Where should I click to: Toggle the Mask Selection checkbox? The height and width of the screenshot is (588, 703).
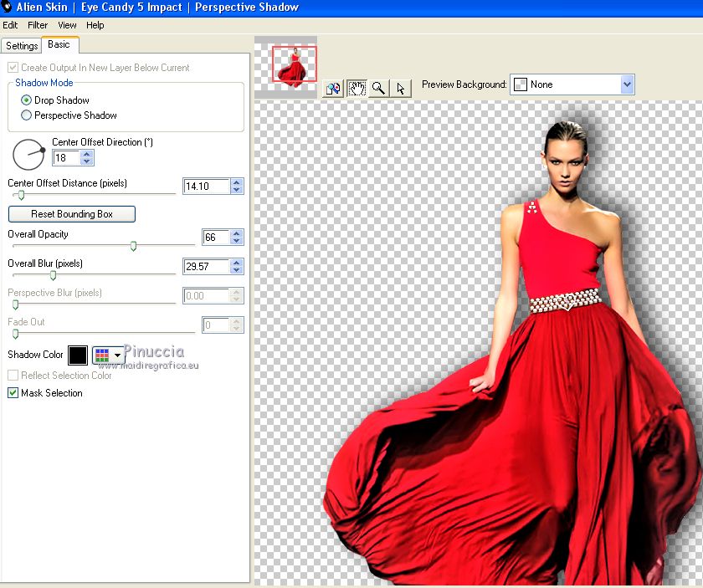pyautogui.click(x=13, y=393)
